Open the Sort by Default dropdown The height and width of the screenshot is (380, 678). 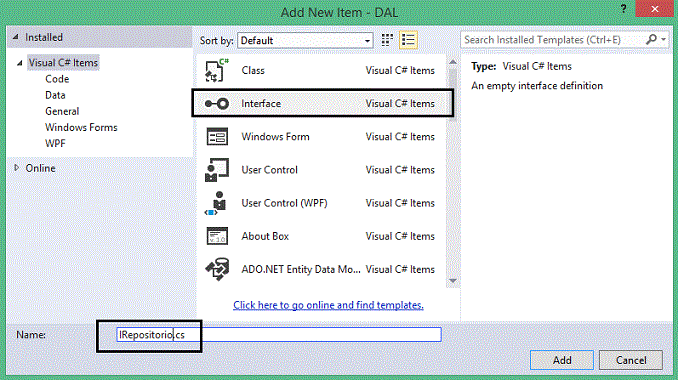tap(305, 41)
